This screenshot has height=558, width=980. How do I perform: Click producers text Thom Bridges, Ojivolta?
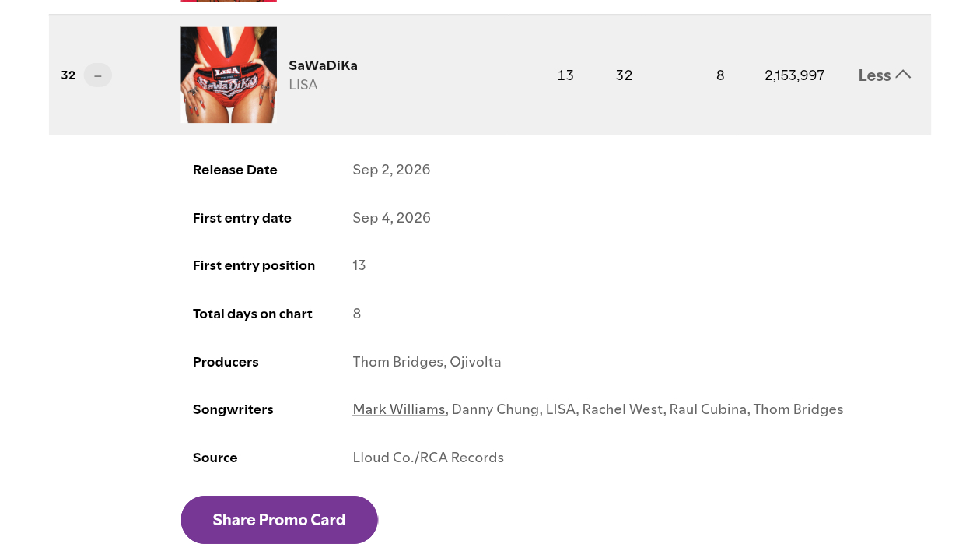click(427, 362)
